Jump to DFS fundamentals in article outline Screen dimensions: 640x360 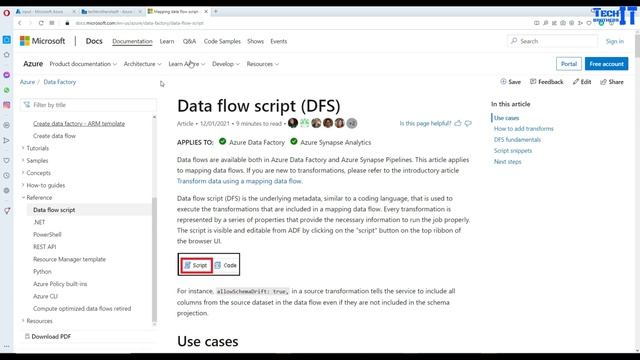517,140
